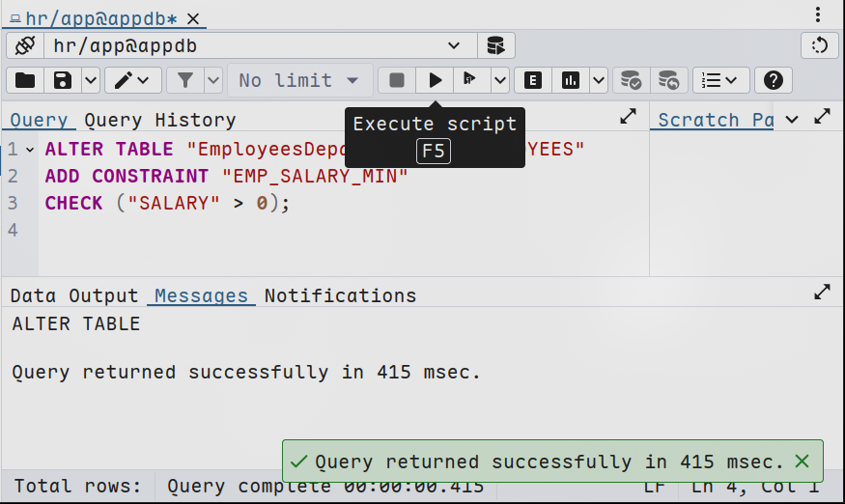The image size is (845, 504).
Task: Click the Save File disk icon
Action: 63,80
